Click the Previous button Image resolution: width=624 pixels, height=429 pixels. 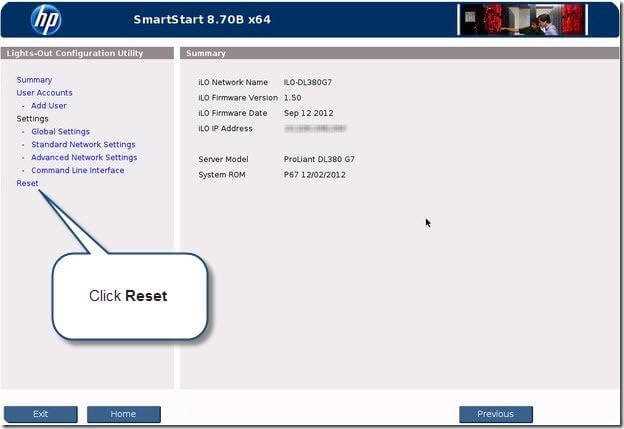(x=496, y=414)
